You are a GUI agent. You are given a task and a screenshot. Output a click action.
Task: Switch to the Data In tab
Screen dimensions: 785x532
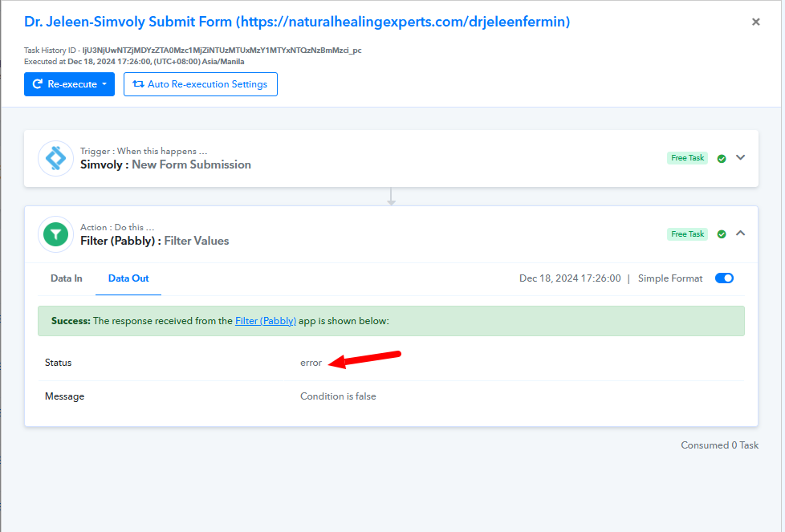66,278
